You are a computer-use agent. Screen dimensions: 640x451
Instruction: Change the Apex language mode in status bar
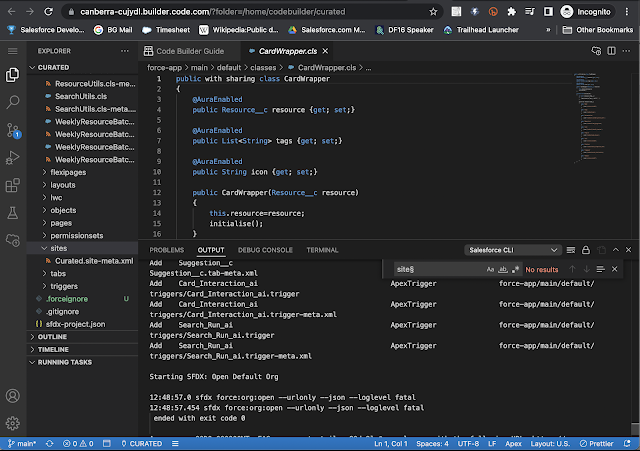tap(513, 444)
